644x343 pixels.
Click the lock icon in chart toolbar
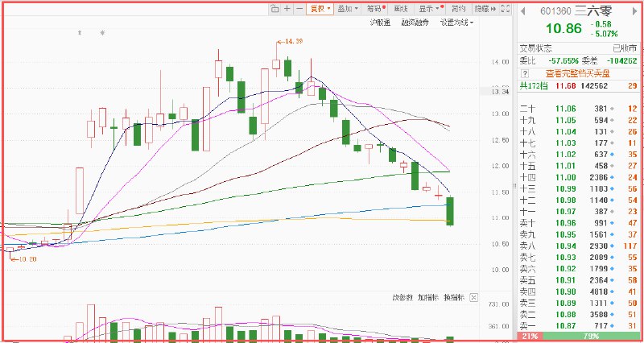tap(275, 9)
